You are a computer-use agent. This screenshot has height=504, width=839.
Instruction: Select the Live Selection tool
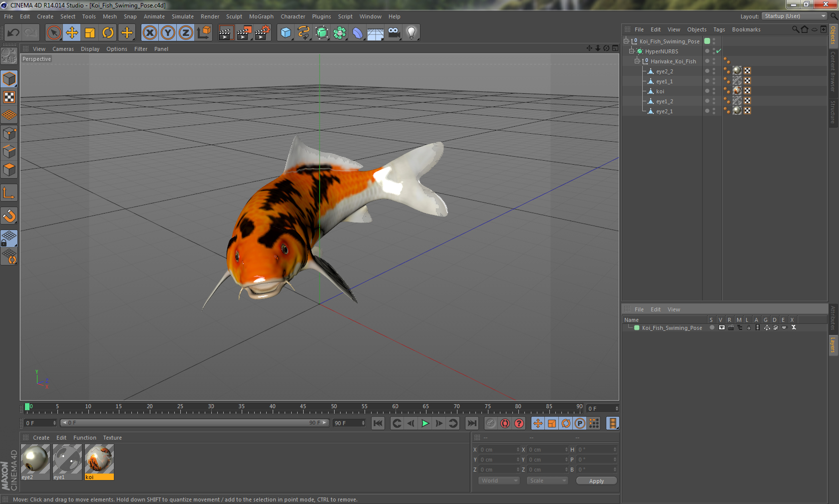(53, 33)
